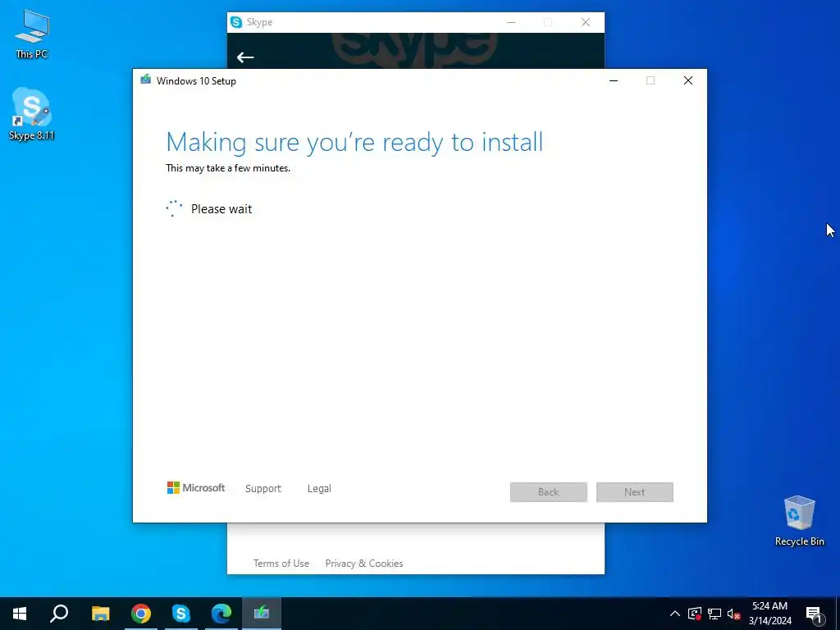Click the security warning tray icon
This screenshot has width=840, height=630.
pyautogui.click(x=695, y=614)
